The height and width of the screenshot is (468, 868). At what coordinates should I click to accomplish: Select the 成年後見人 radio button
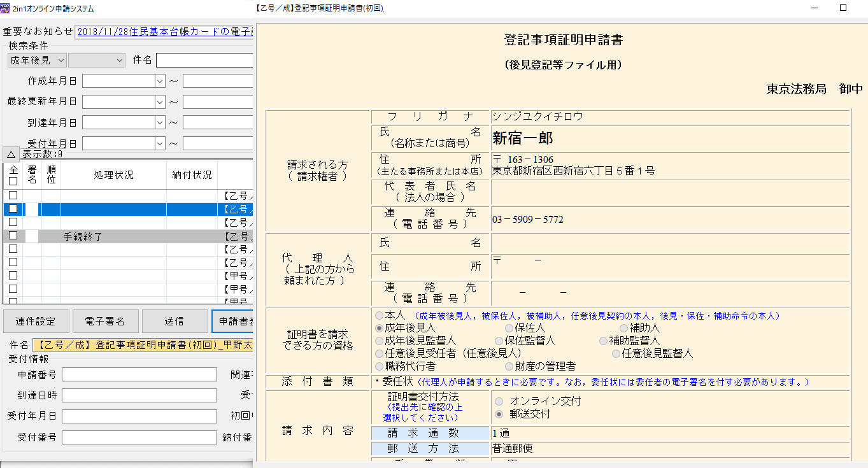coord(380,329)
